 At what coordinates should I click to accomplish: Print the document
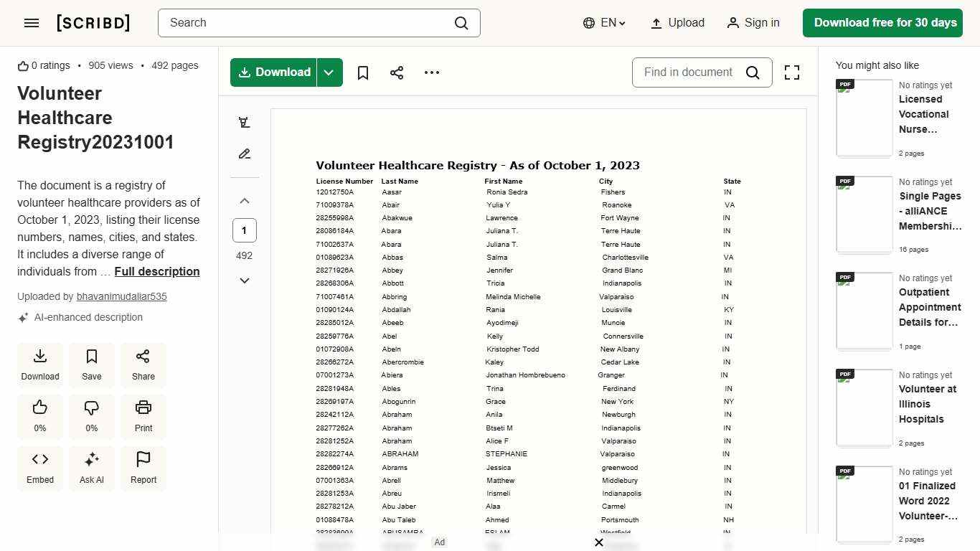(x=143, y=416)
